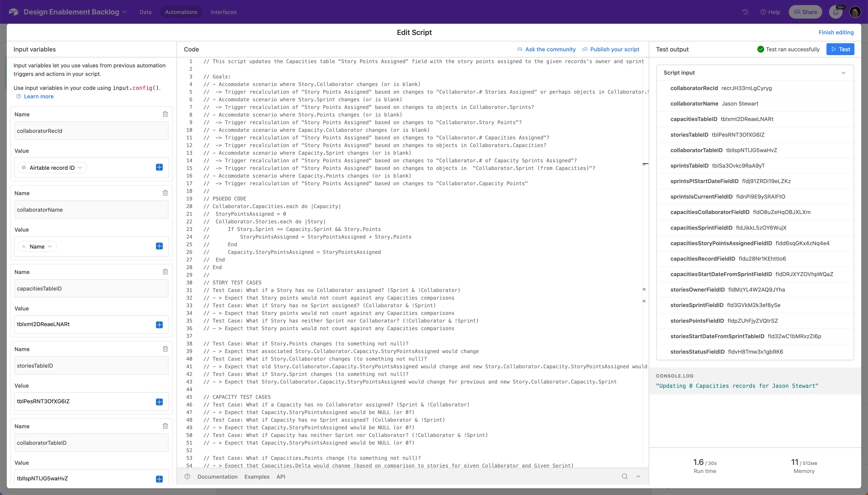Remove the storiesTableID input variable

(x=165, y=349)
